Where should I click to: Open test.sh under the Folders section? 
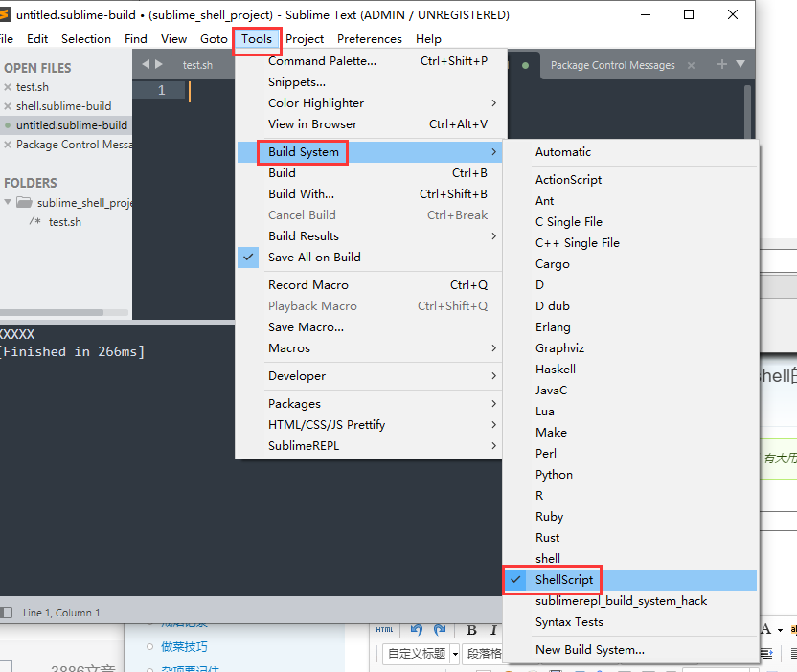64,222
